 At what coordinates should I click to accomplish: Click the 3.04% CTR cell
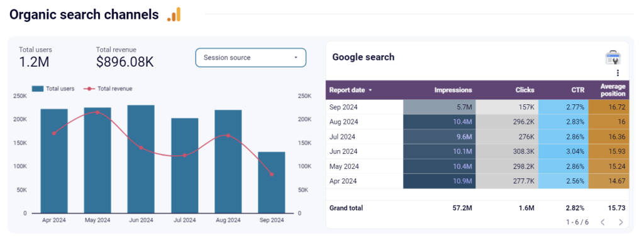(x=563, y=151)
